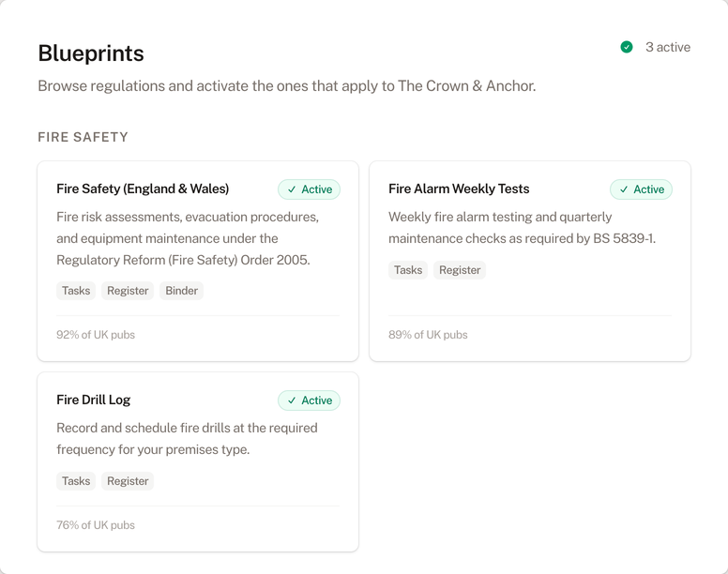This screenshot has width=728, height=574.
Task: Open the Fire Safety (England & Wales) card title
Action: (x=143, y=189)
